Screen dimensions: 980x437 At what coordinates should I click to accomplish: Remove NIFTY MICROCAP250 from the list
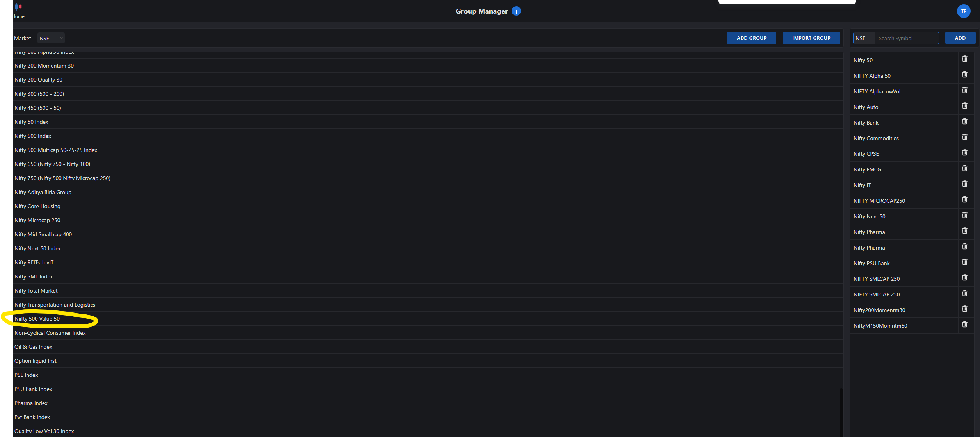coord(964,200)
